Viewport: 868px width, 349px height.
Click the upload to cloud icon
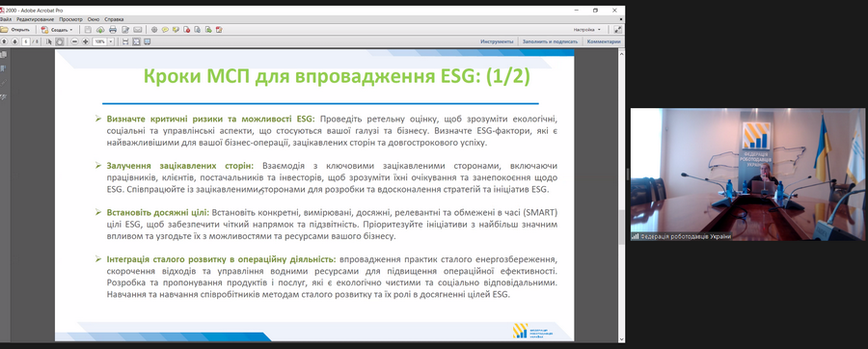(100, 30)
